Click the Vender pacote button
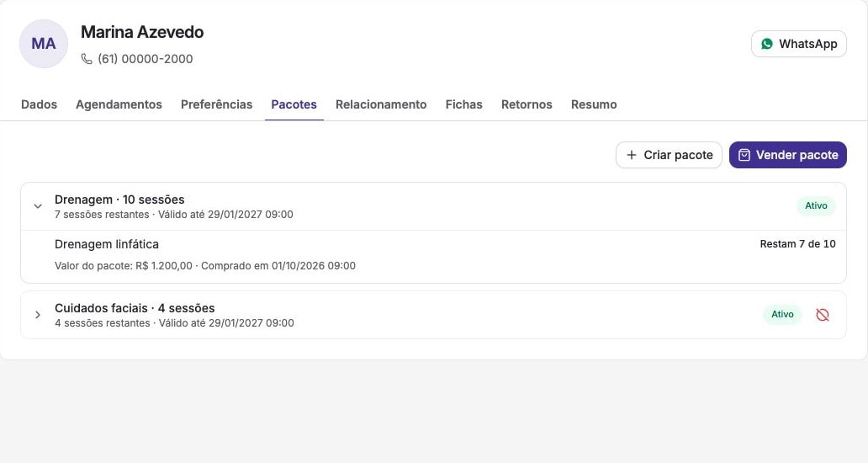Viewport: 868px width, 463px height. coord(788,155)
